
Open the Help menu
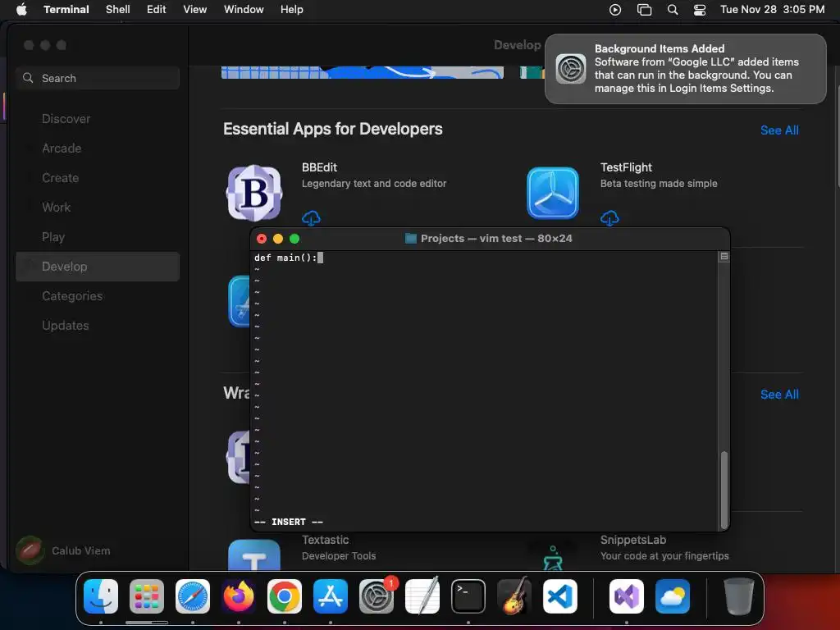292,10
